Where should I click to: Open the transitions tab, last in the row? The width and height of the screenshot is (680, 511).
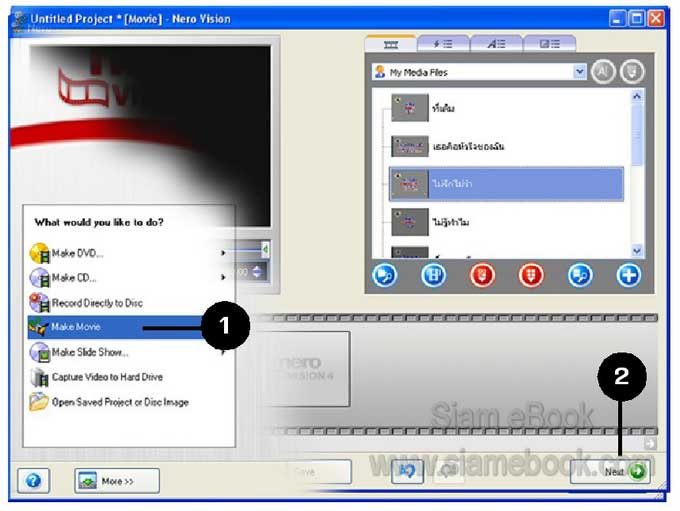pos(549,44)
